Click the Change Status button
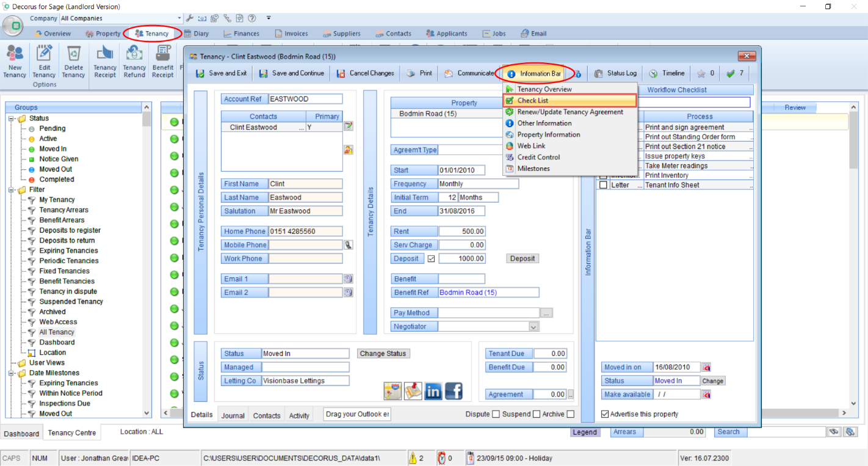The height and width of the screenshot is (466, 868). click(383, 354)
